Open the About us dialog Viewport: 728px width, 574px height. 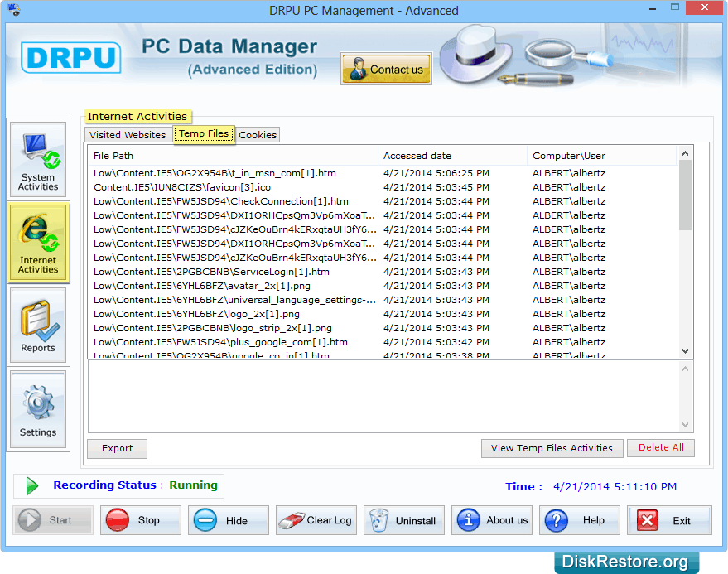point(492,520)
